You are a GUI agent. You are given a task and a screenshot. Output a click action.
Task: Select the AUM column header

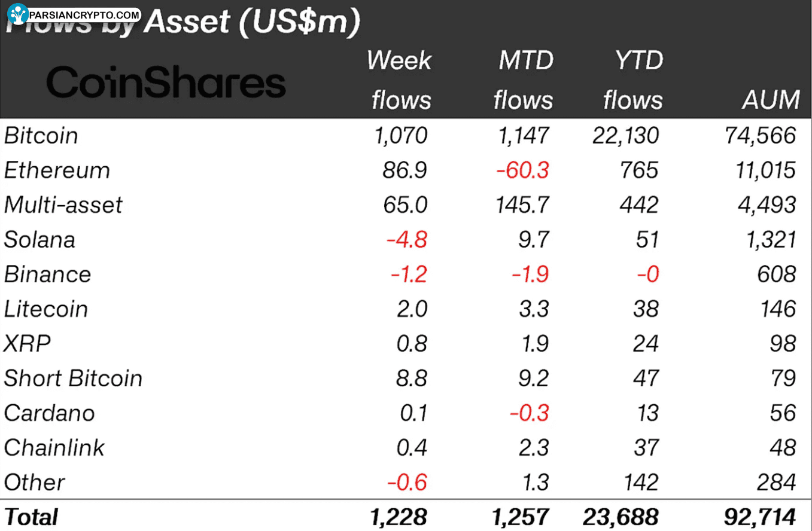coord(771,100)
